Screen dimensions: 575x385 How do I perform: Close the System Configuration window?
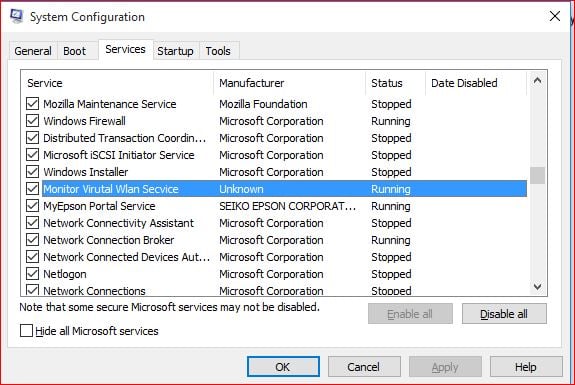[555, 16]
